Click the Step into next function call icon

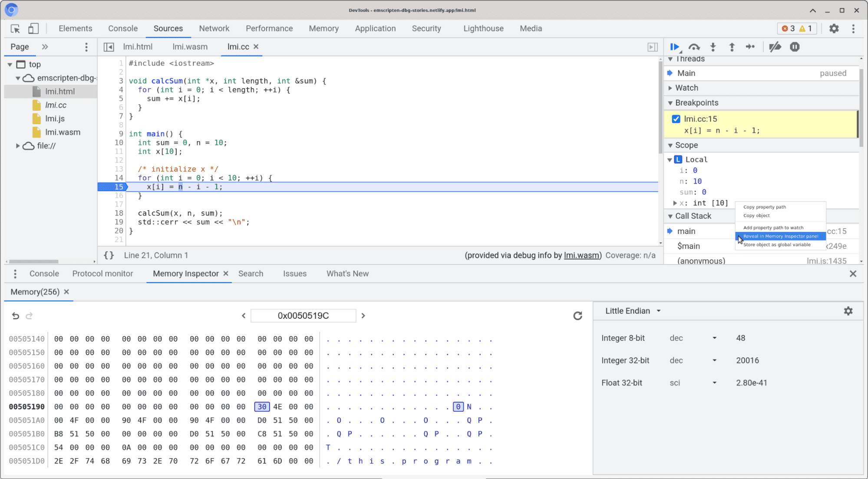point(713,46)
